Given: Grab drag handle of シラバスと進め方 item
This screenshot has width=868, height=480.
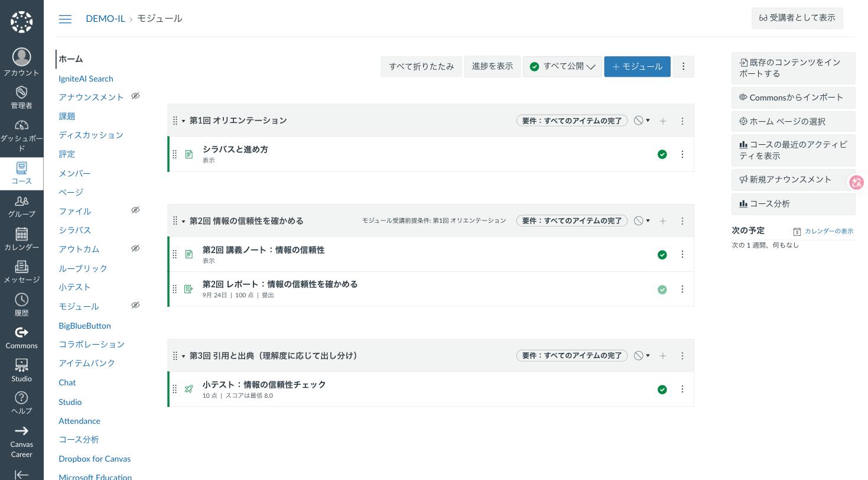Looking at the screenshot, I should click(174, 154).
